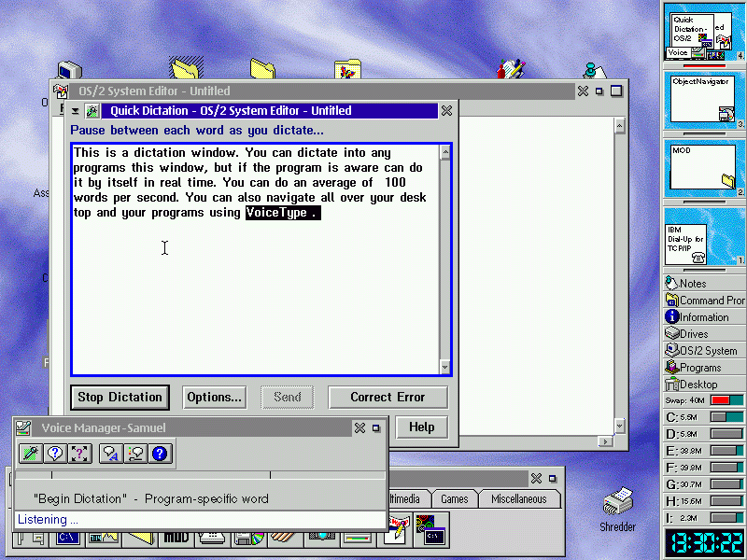747x560 pixels.
Task: Click the F: drive 39.8M entry
Action: (x=704, y=468)
